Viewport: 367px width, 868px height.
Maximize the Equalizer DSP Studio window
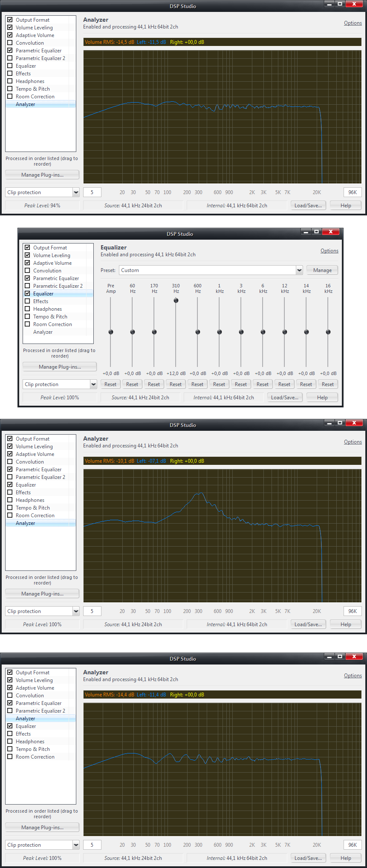click(316, 232)
